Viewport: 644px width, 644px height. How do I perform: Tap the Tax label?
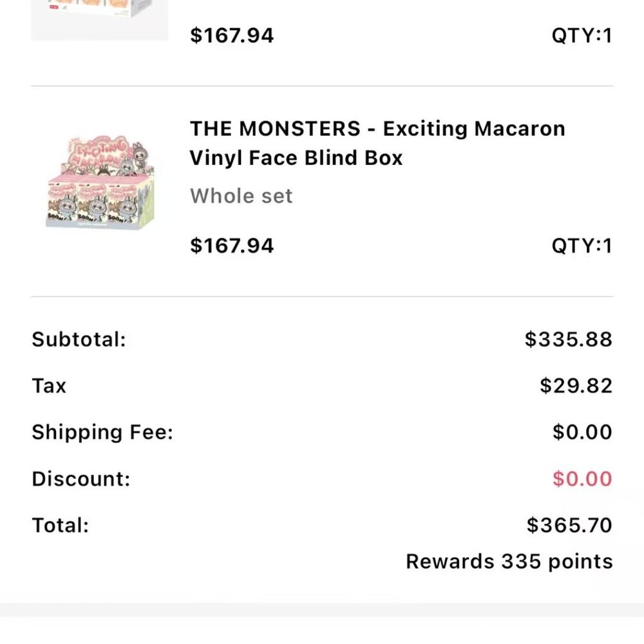[x=49, y=386]
